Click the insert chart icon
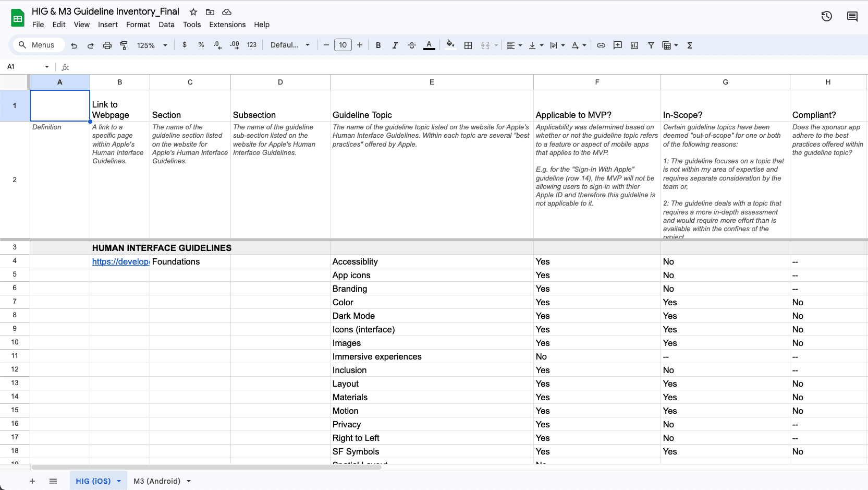This screenshot has width=868, height=490. pyautogui.click(x=634, y=45)
